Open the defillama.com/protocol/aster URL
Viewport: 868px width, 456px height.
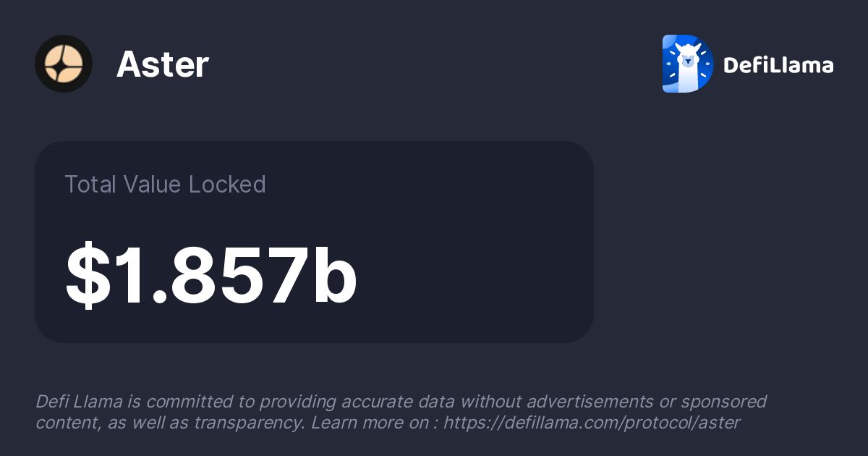[x=592, y=423]
